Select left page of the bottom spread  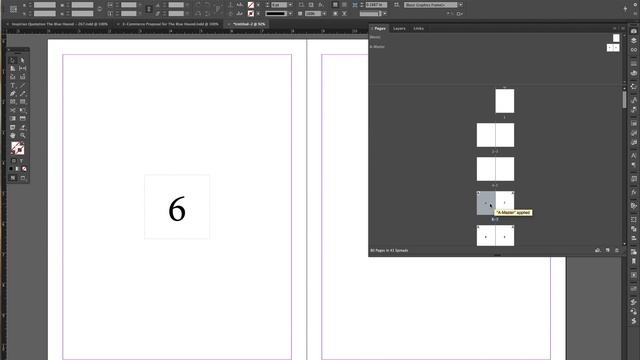pyautogui.click(x=486, y=236)
